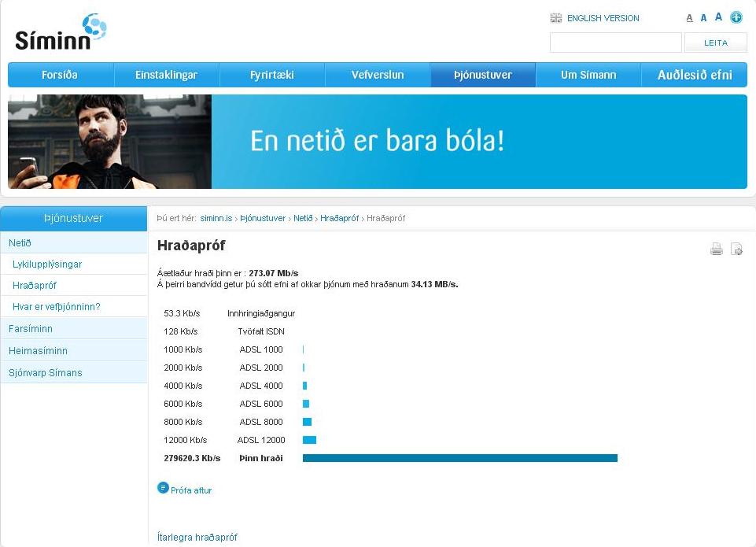Click the Prófa aftur retry icon
Viewport: 756px width, 547px height.
(x=163, y=488)
